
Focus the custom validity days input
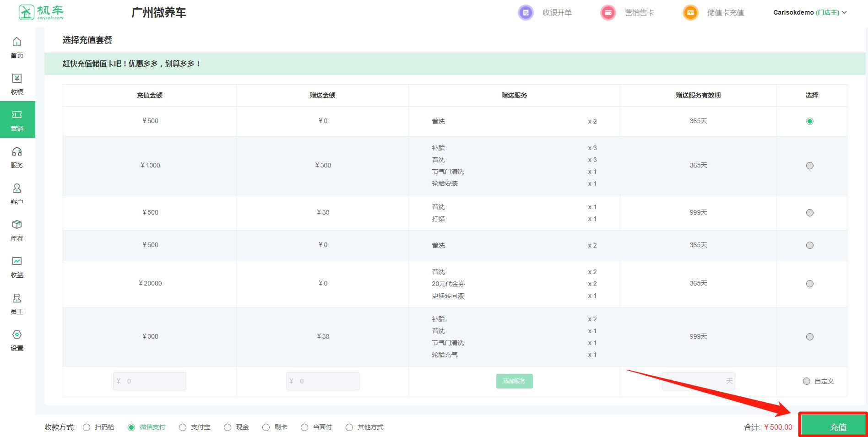pyautogui.click(x=699, y=381)
